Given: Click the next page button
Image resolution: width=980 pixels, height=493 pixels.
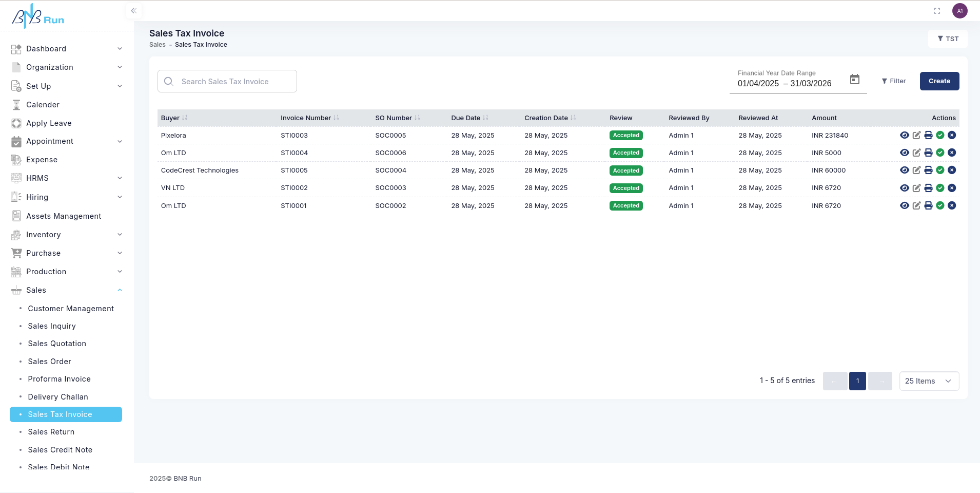Looking at the screenshot, I should click(880, 381).
